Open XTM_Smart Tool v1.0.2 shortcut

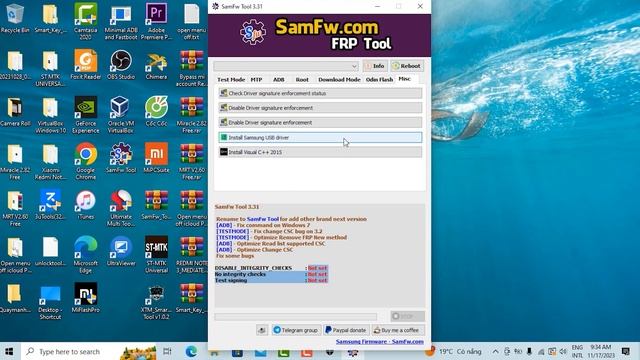156,301
